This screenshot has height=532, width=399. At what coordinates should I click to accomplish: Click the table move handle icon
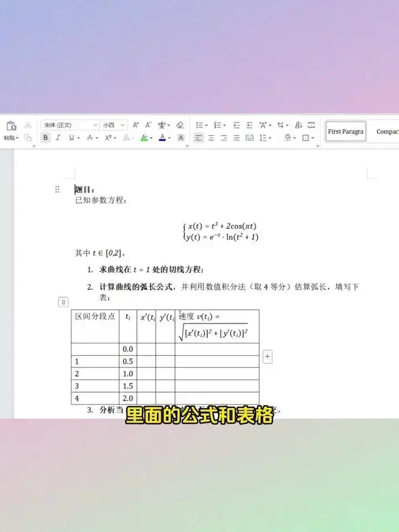pos(63,302)
